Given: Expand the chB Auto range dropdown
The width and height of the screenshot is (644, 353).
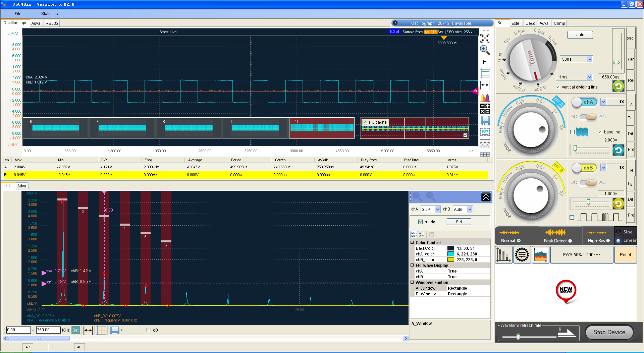Looking at the screenshot, I should click(470, 210).
